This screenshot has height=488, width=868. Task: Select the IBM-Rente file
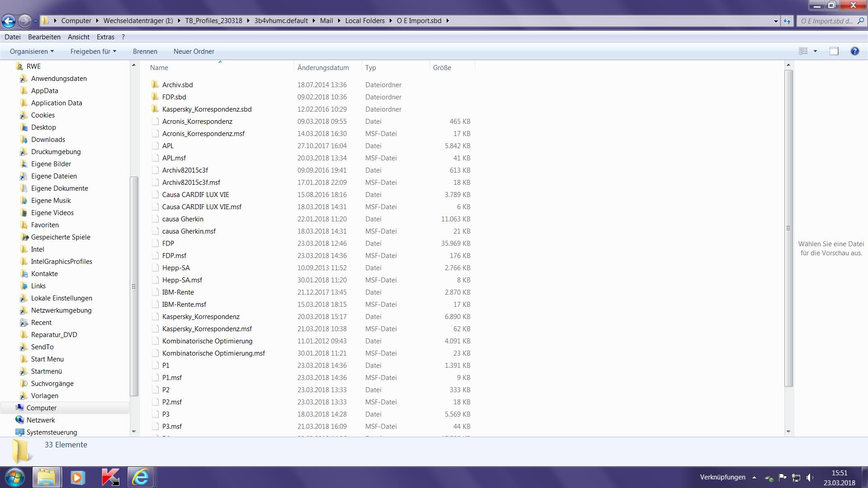178,292
